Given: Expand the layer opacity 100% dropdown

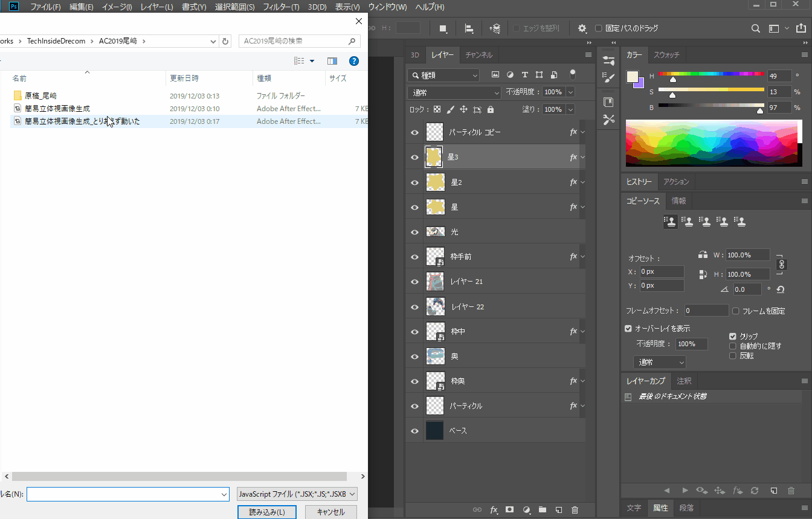Looking at the screenshot, I should click(x=570, y=92).
